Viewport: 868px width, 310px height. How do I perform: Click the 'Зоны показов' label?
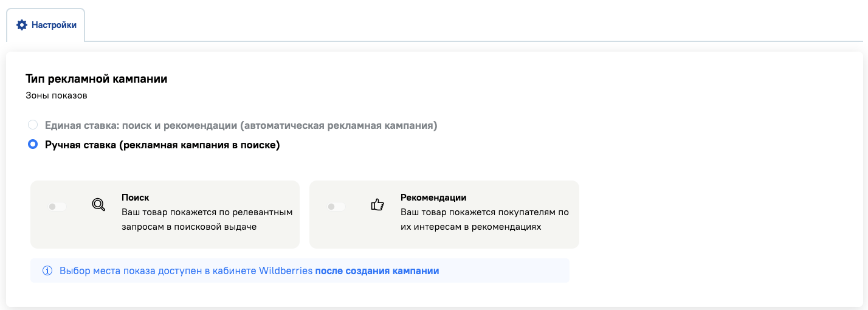click(x=57, y=95)
